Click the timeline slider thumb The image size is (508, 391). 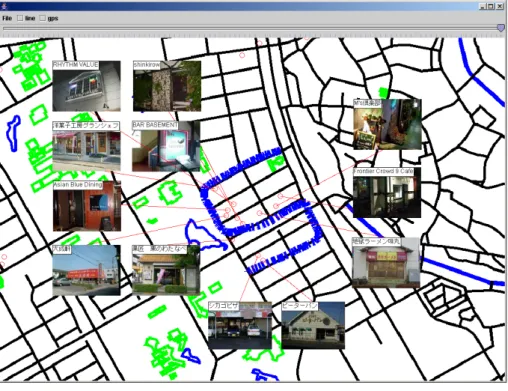tap(500, 28)
